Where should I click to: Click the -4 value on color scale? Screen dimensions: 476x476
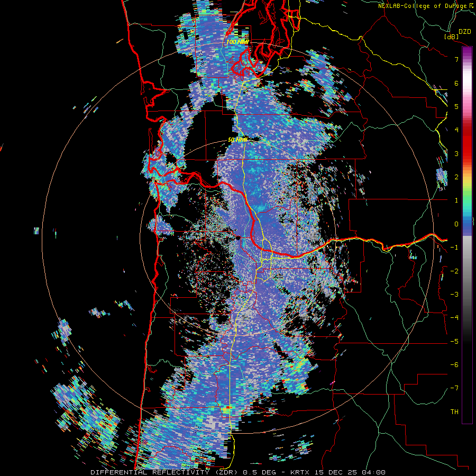pos(454,318)
